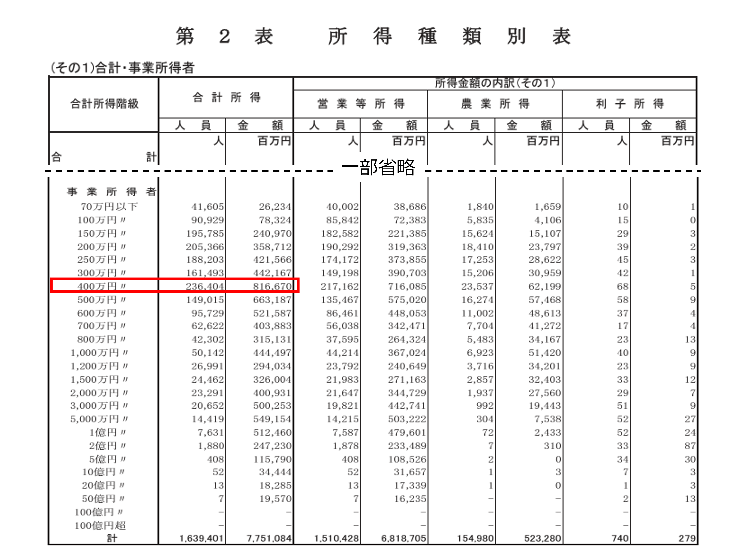Click the value 444,497
Screen dimensions: 746x560
pyautogui.click(x=272, y=353)
